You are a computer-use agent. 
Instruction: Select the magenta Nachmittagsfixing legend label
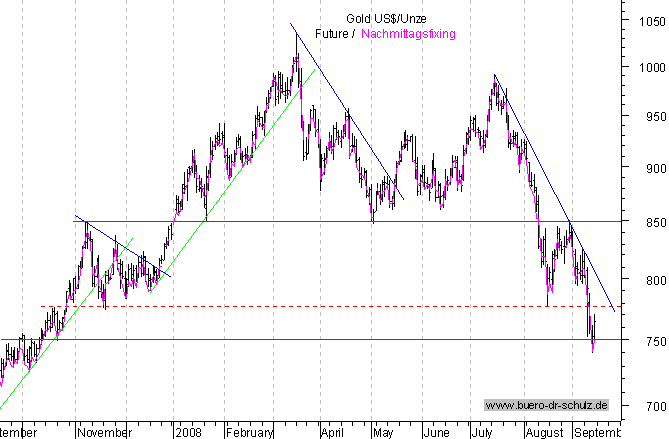point(408,34)
